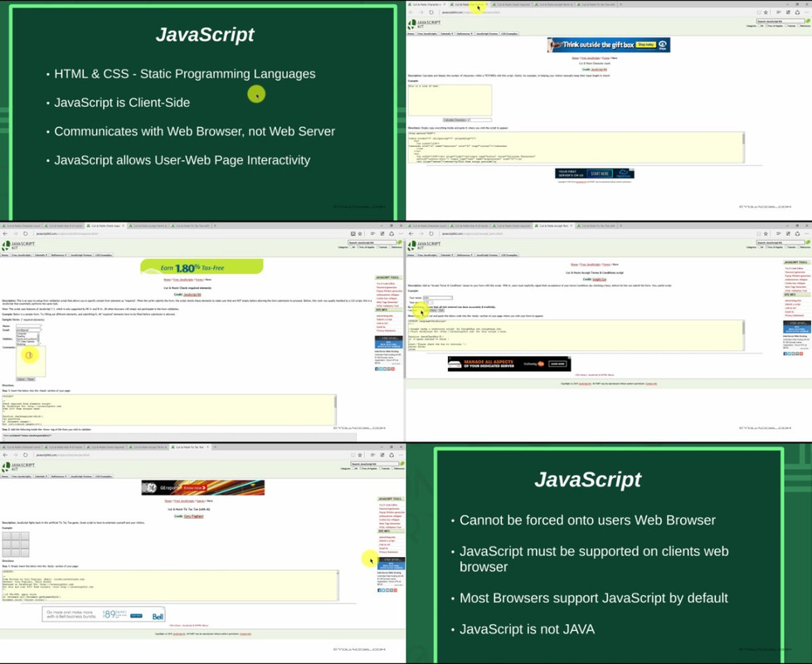The height and width of the screenshot is (664, 812).
Task: Expand References menu on Tic Tac Toe page
Action: click(x=58, y=476)
